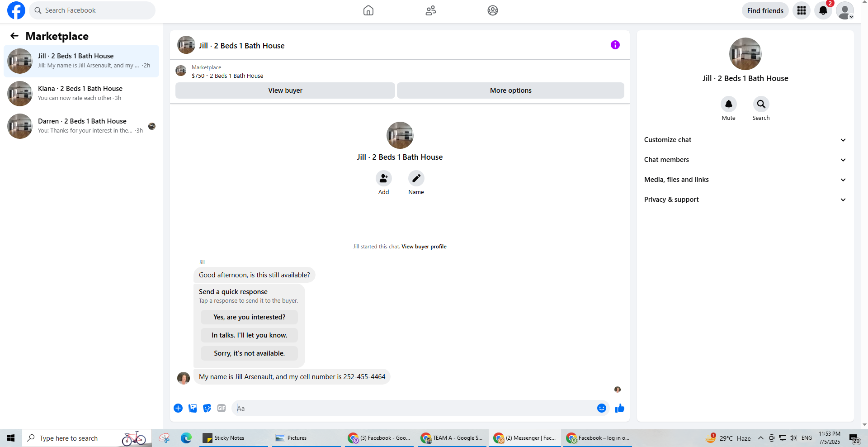Search in conversation magnifier icon
The height and width of the screenshot is (447, 868).
(761, 104)
